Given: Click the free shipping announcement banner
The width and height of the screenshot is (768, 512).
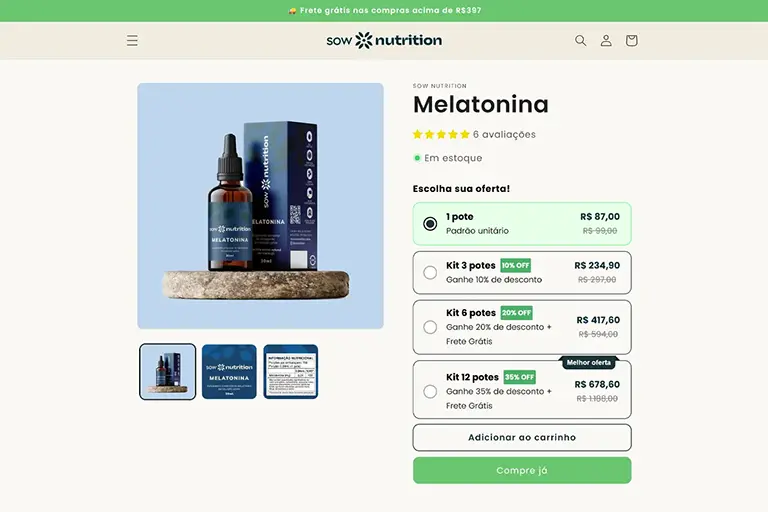Looking at the screenshot, I should (384, 10).
